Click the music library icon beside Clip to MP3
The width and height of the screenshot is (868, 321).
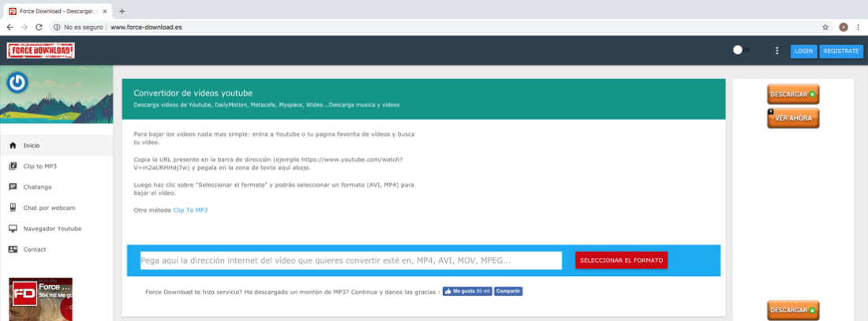[13, 166]
